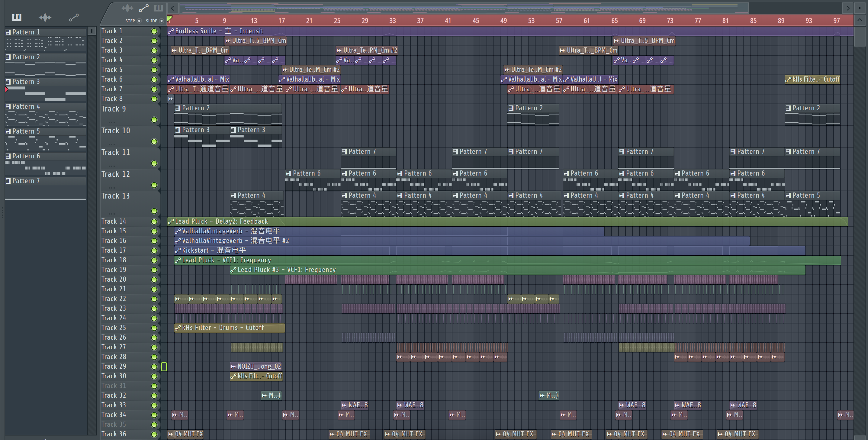The height and width of the screenshot is (440, 868).
Task: Enable the muted Track 31 switch
Action: click(x=154, y=386)
